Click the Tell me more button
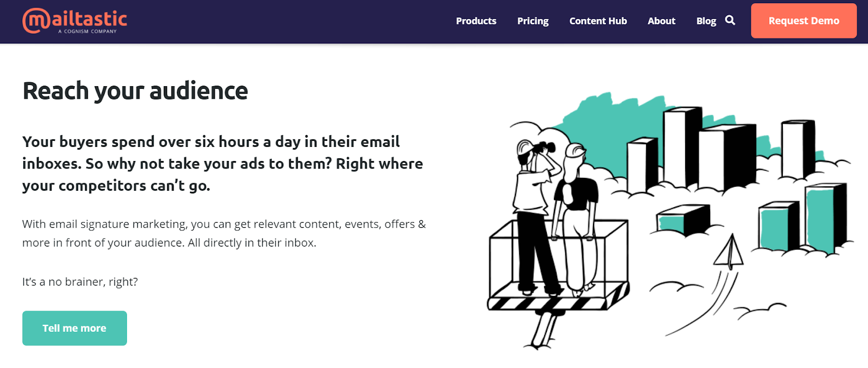Screen dimensions: 868x368 [74, 328]
